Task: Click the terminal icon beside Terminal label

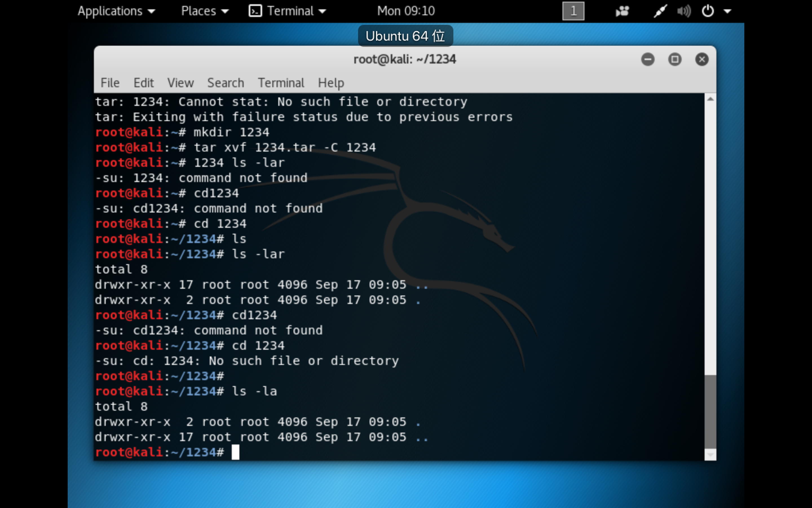Action: [x=255, y=11]
